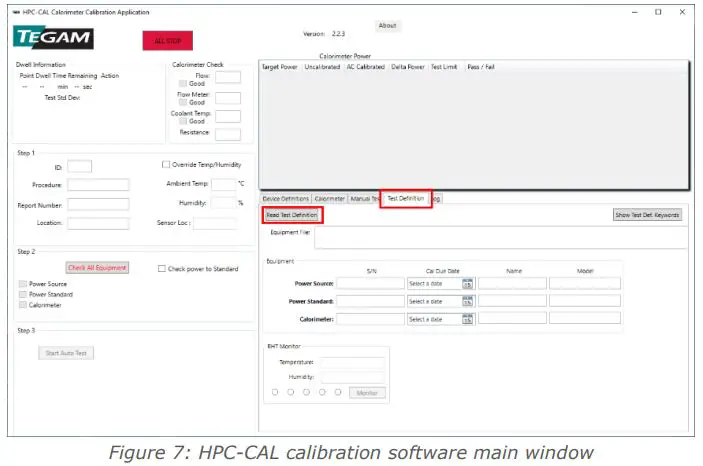Toggle Coolant Temp Good checkbox

click(x=183, y=121)
